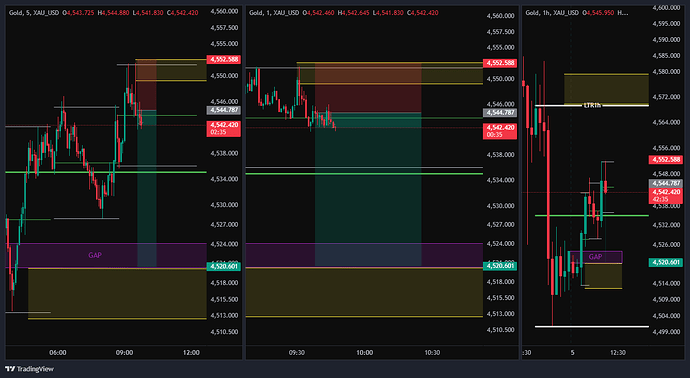This screenshot has height=378, width=690.
Task: Click the 09:00 time label on the 5-minute chart
Action: (125, 352)
